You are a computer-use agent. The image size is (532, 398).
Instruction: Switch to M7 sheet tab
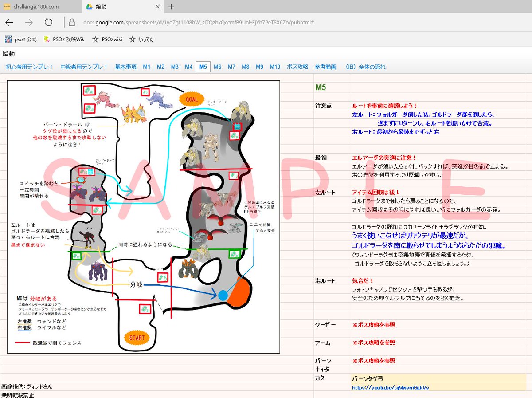(x=231, y=67)
